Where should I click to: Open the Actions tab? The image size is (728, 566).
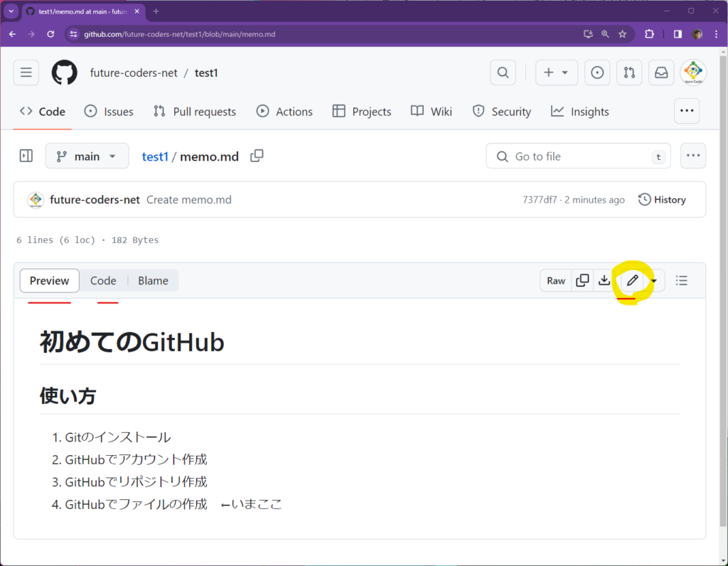click(284, 112)
